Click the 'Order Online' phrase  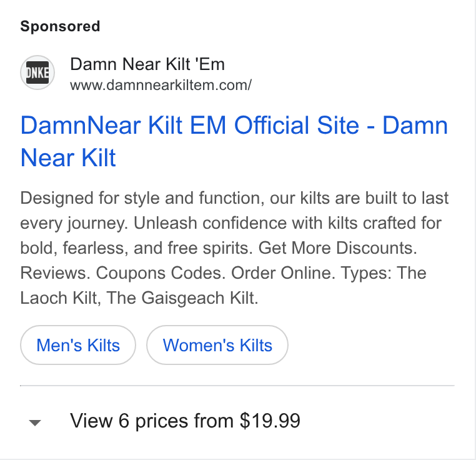pyautogui.click(x=283, y=273)
